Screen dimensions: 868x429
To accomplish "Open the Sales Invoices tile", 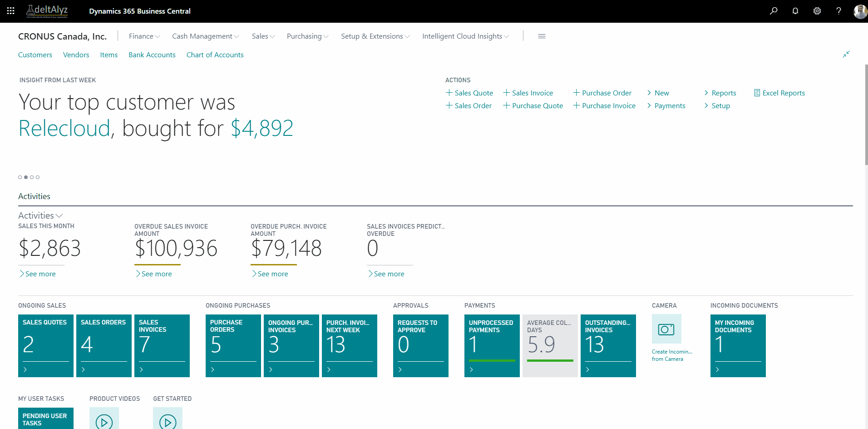I will (162, 346).
